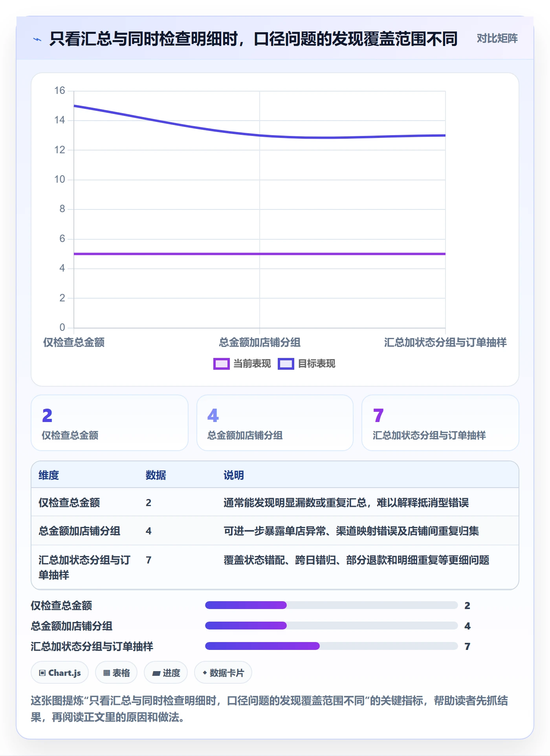Click the purple 当前表现 line in chart
This screenshot has height=756, width=550.
click(260, 254)
